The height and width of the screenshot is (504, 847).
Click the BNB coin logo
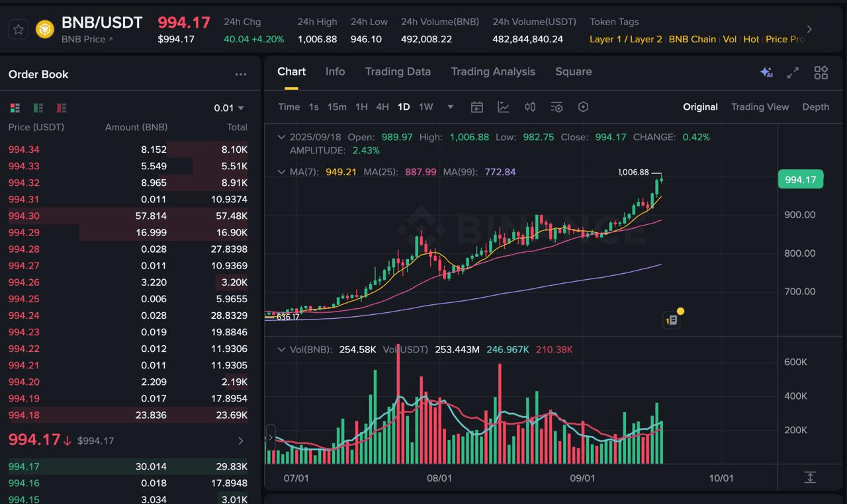pos(45,29)
